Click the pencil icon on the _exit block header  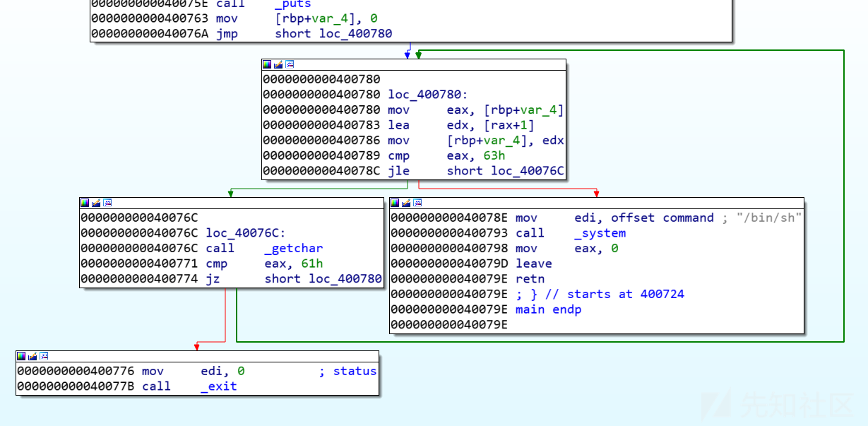33,356
